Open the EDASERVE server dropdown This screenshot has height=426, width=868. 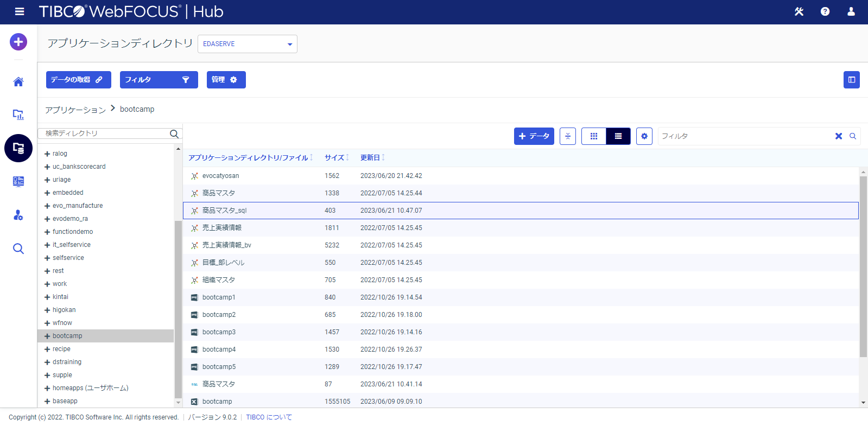tap(247, 44)
